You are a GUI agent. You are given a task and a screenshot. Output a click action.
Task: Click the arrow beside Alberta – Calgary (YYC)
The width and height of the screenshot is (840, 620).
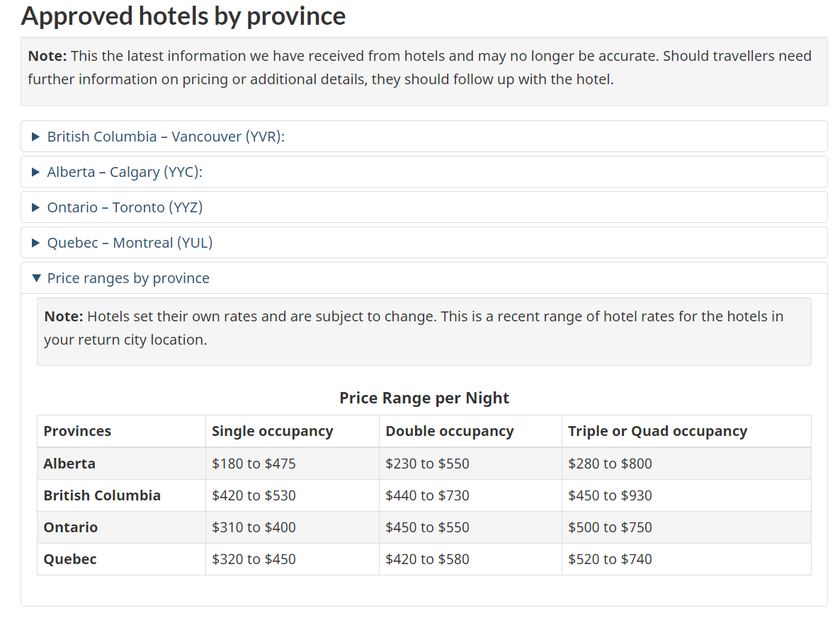pos(36,172)
